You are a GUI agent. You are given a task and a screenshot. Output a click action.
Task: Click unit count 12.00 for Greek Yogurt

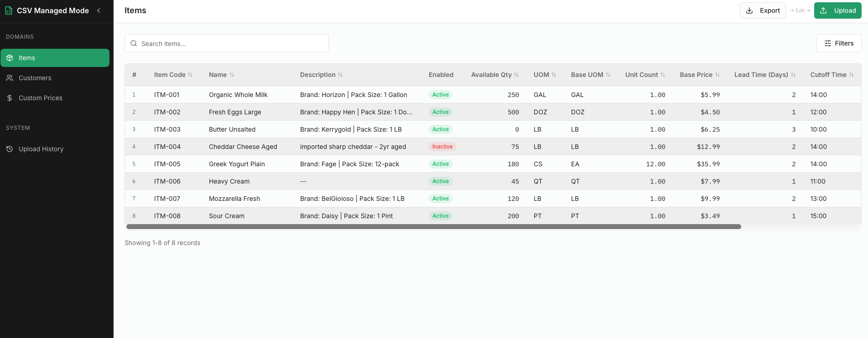click(x=655, y=164)
